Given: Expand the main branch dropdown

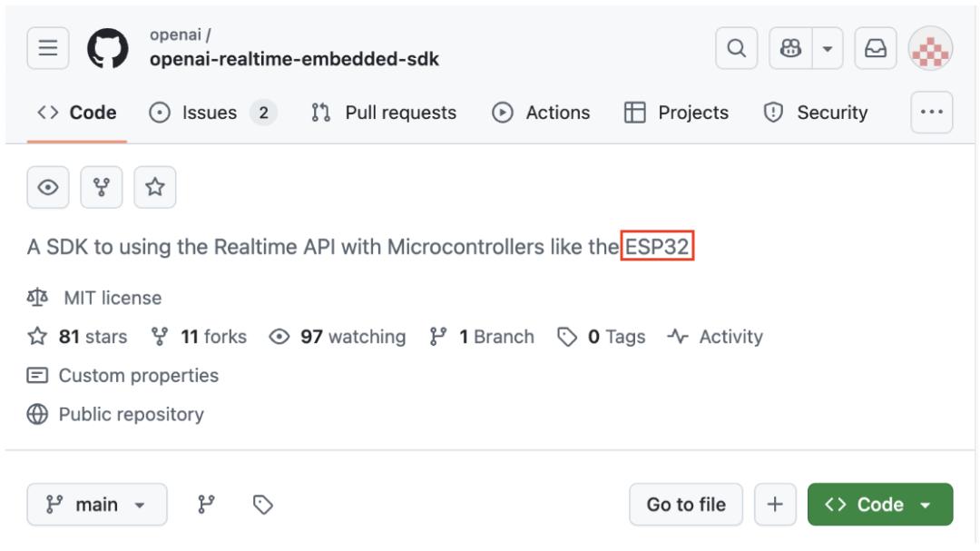Looking at the screenshot, I should [97, 505].
